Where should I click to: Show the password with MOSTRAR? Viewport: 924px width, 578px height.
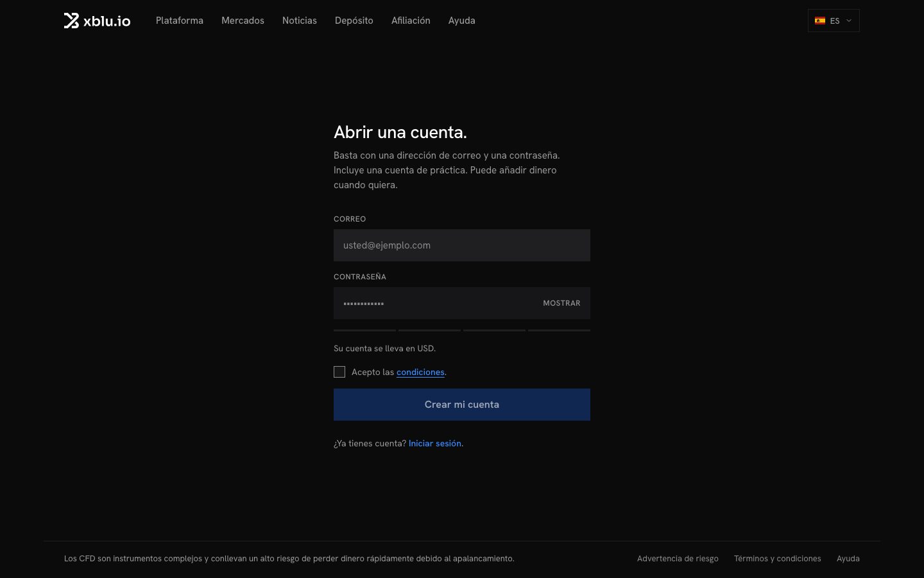click(561, 303)
